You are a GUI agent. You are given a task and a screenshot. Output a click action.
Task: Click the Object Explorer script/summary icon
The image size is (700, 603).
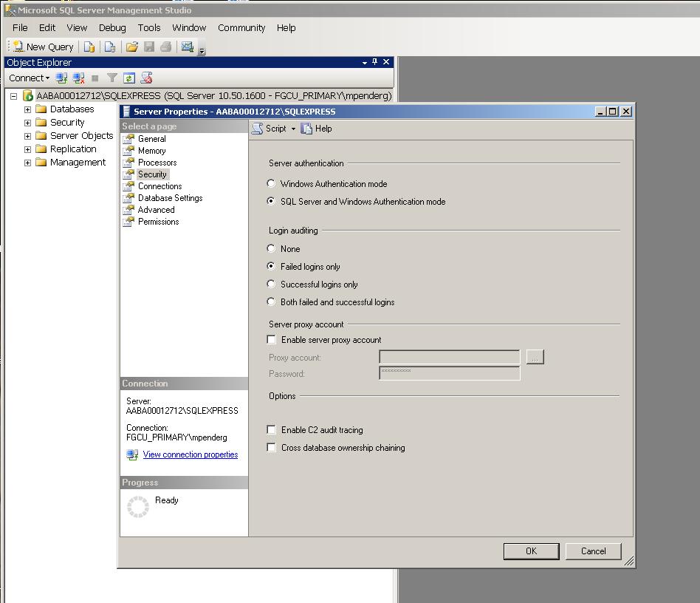point(146,78)
